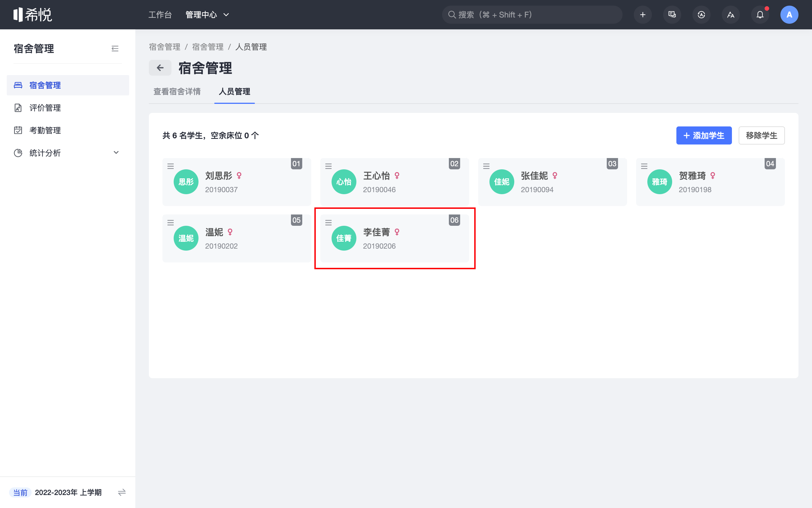Screen dimensions: 812x508
Task: Click student number 20190198
Action: click(x=695, y=189)
